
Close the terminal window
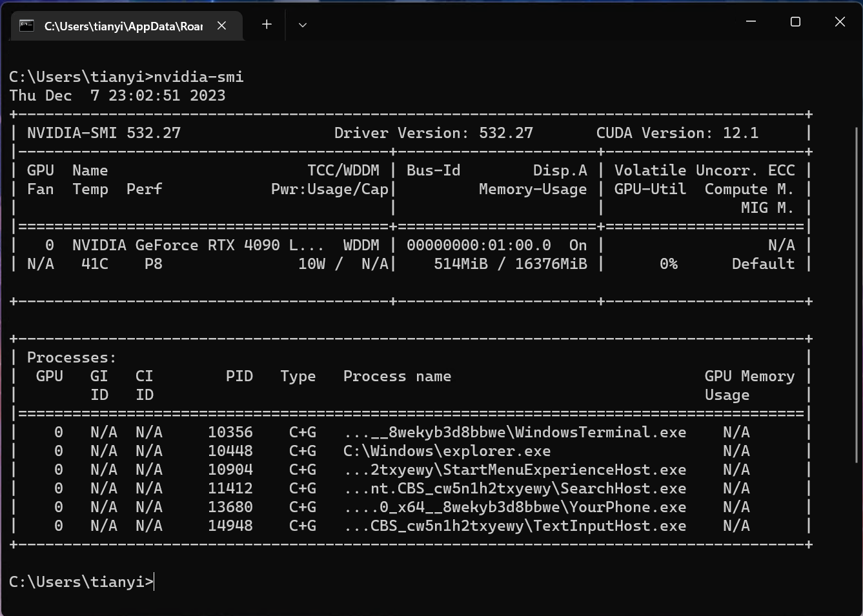[x=840, y=22]
